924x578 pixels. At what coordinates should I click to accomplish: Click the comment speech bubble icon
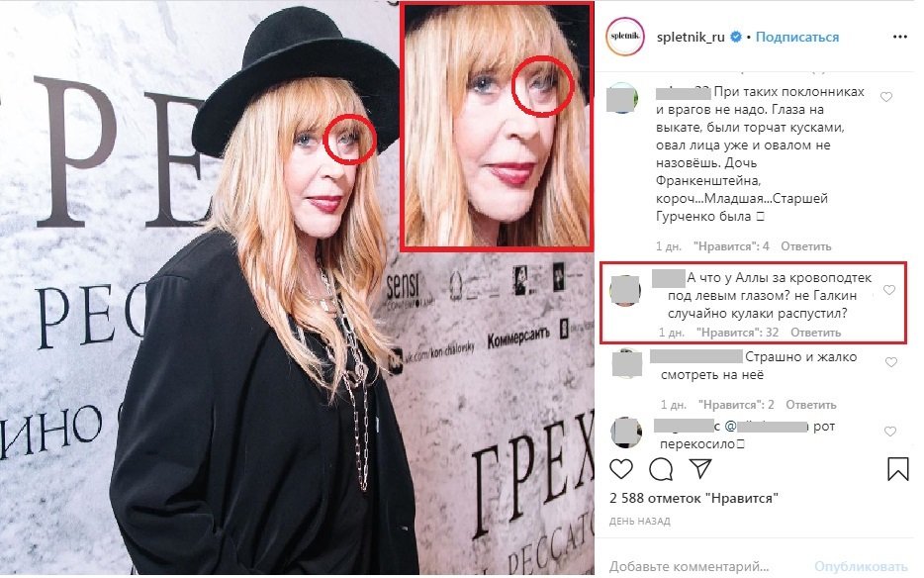(661, 469)
